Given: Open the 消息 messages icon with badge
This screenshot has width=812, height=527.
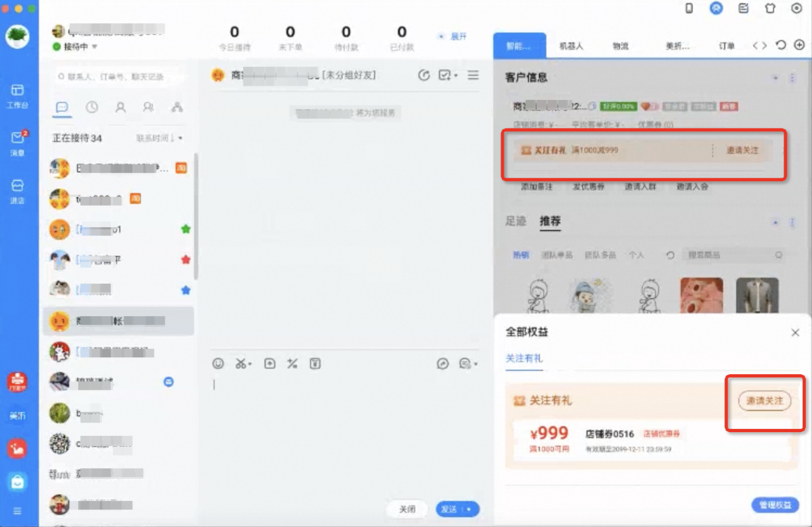Looking at the screenshot, I should tap(17, 143).
